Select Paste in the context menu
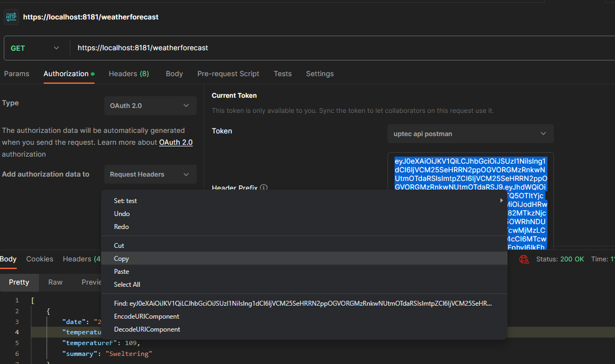Screen dimensions: 615x364 point(122,272)
